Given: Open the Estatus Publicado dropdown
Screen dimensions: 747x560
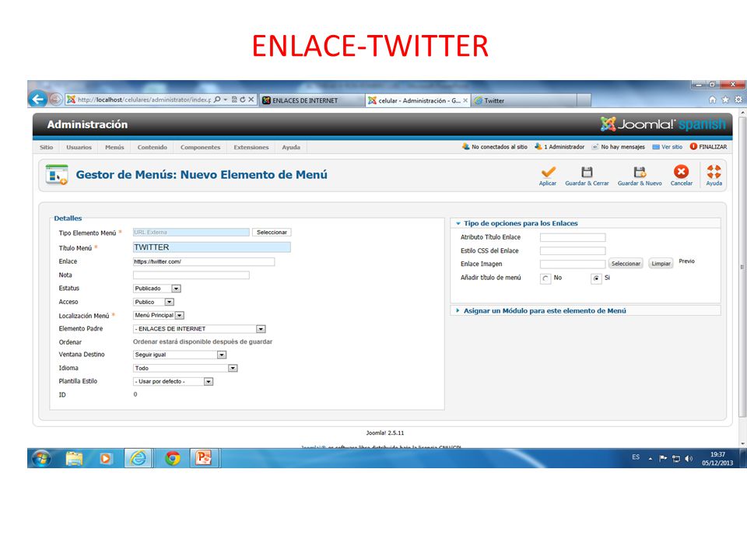Looking at the screenshot, I should point(157,289).
